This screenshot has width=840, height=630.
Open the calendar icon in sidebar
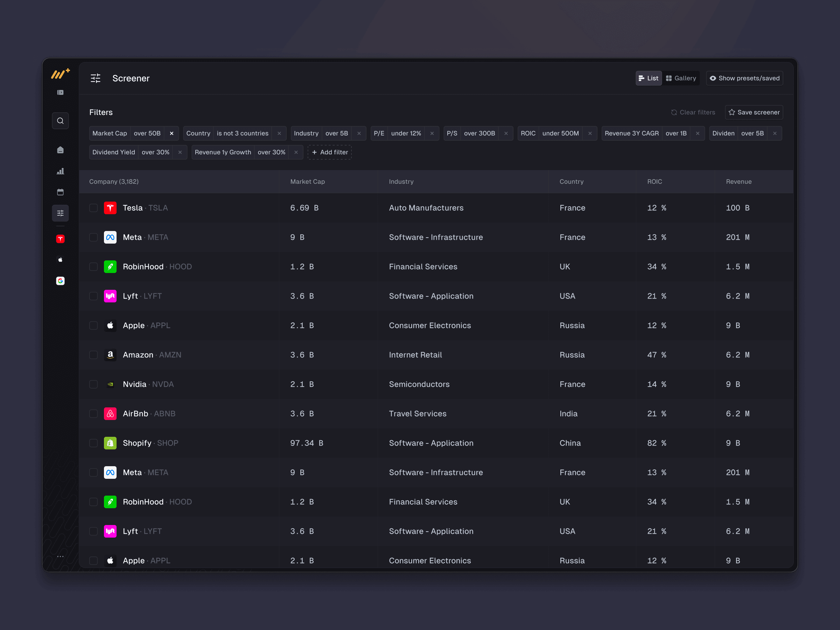point(60,192)
